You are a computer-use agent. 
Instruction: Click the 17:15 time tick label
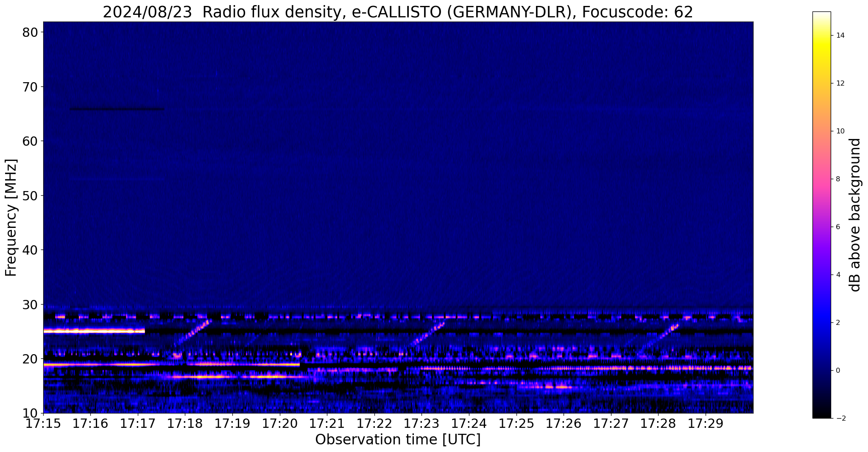(43, 424)
